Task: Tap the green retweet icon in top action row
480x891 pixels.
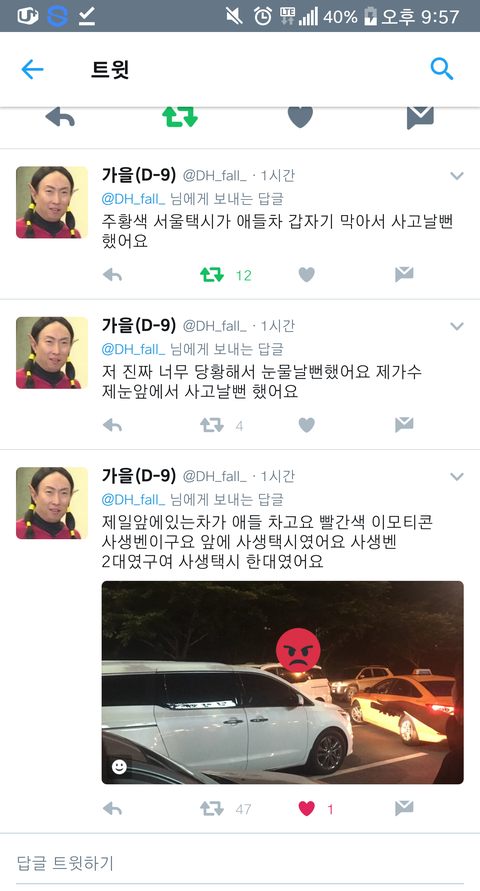Action: coord(180,116)
